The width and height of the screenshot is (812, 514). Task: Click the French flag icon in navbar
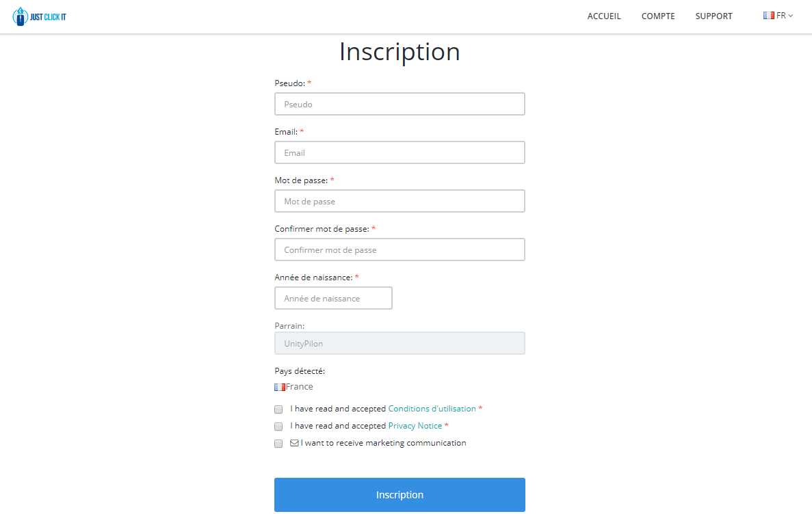pyautogui.click(x=769, y=16)
